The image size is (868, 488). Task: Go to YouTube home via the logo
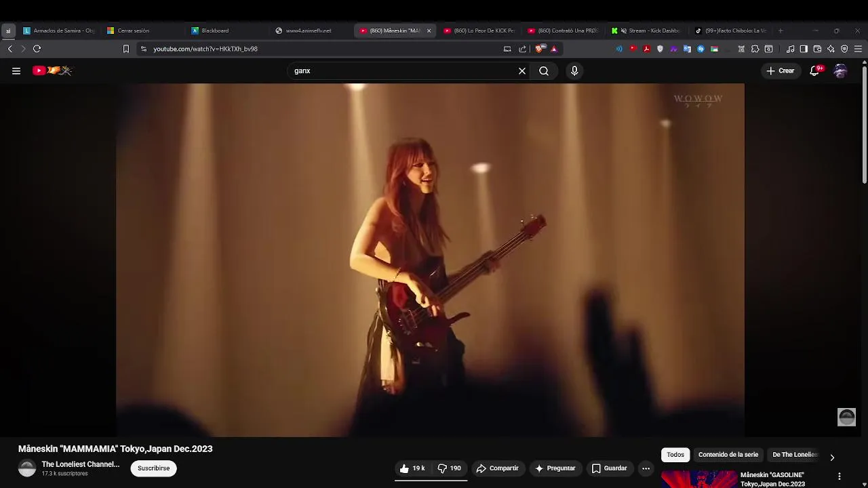[x=52, y=70]
